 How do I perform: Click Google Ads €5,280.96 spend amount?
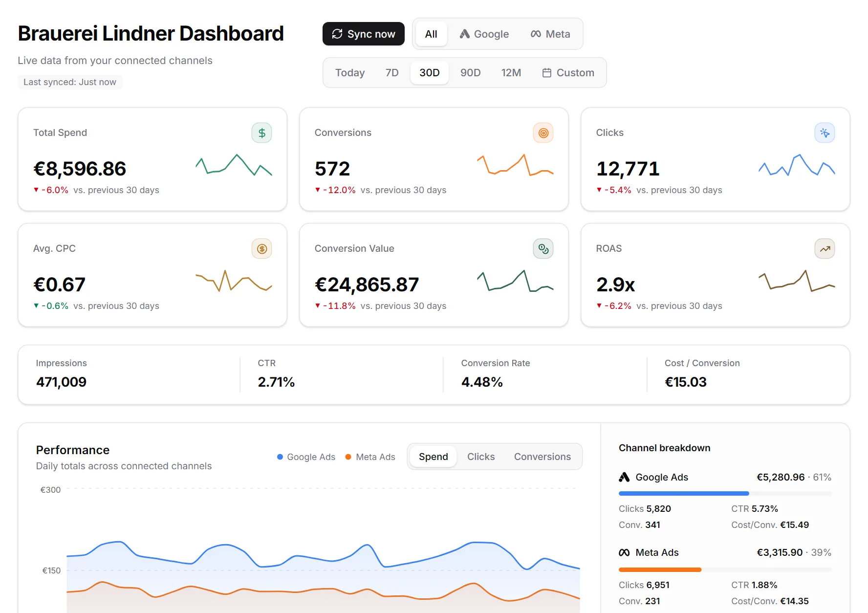coord(781,477)
